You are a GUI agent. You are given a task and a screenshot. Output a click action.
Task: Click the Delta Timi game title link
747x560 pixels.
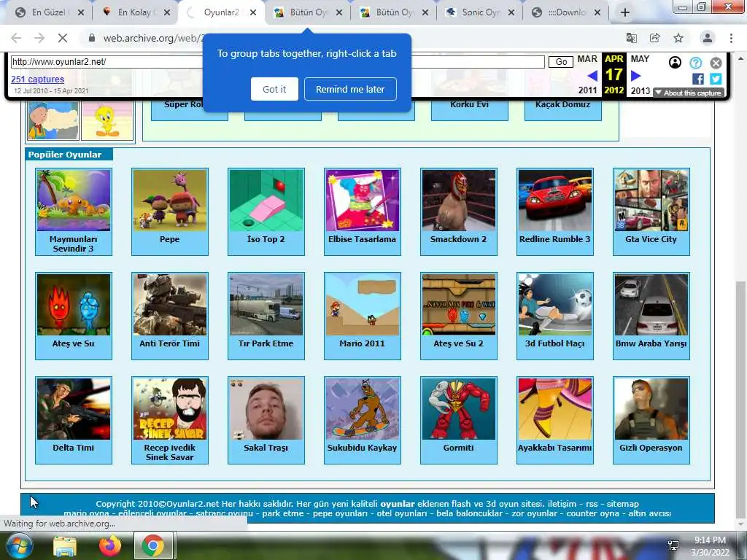coord(74,448)
